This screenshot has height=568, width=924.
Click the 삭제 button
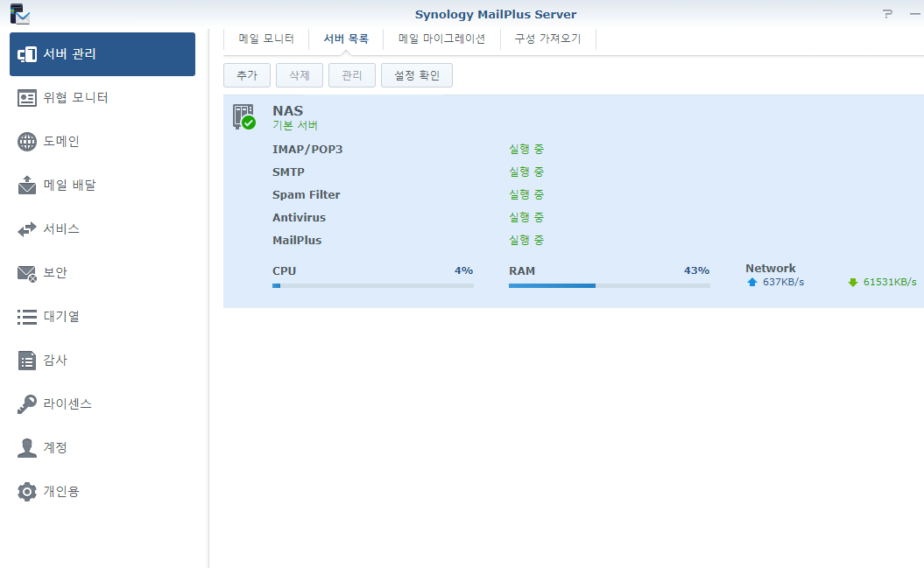point(300,75)
